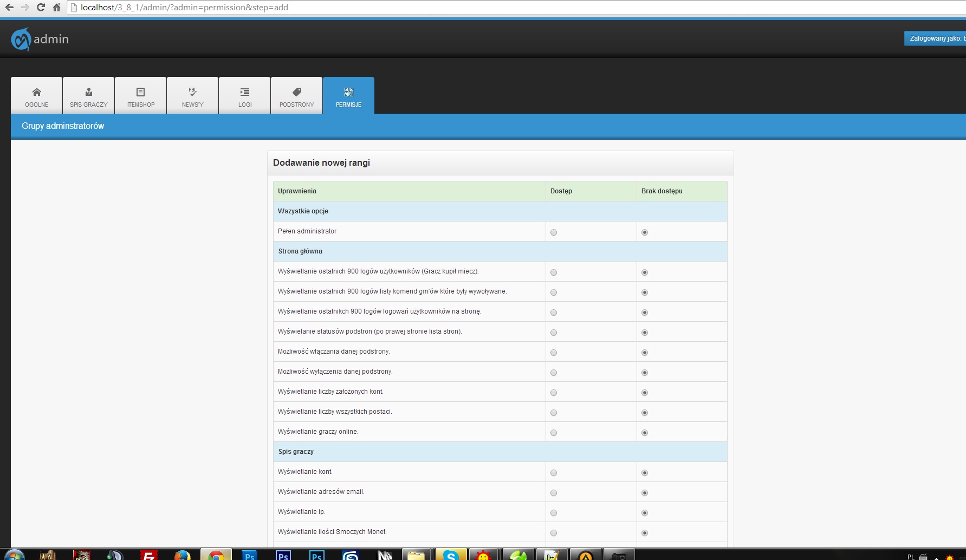966x560 pixels.
Task: Reload the page with the refresh icon
Action: point(41,8)
